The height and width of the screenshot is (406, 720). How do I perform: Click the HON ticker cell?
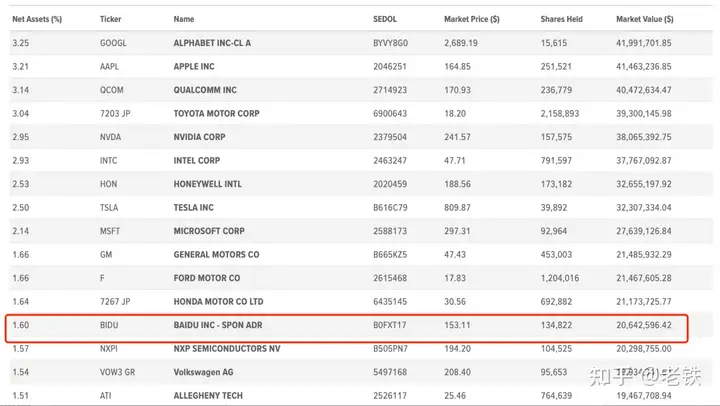[x=108, y=184]
